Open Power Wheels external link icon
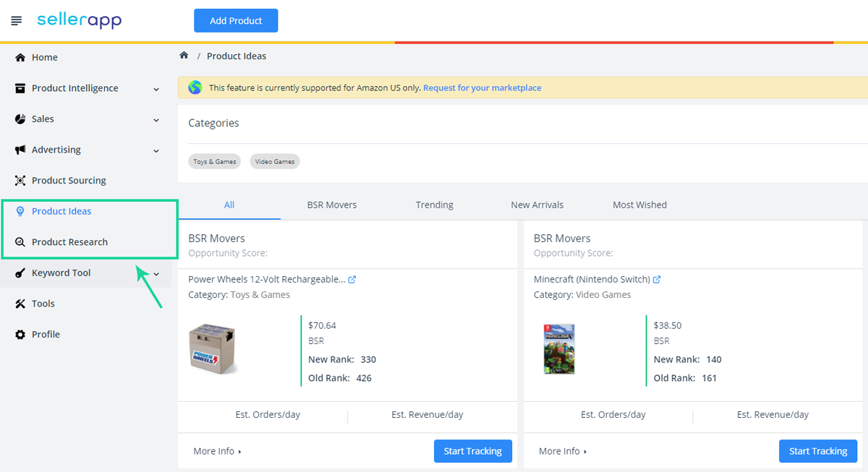The height and width of the screenshot is (472, 868). tap(352, 279)
